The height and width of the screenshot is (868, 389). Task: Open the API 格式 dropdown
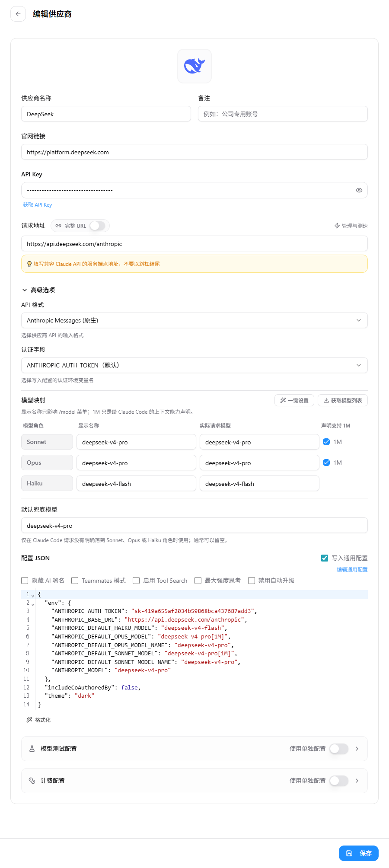coord(194,320)
